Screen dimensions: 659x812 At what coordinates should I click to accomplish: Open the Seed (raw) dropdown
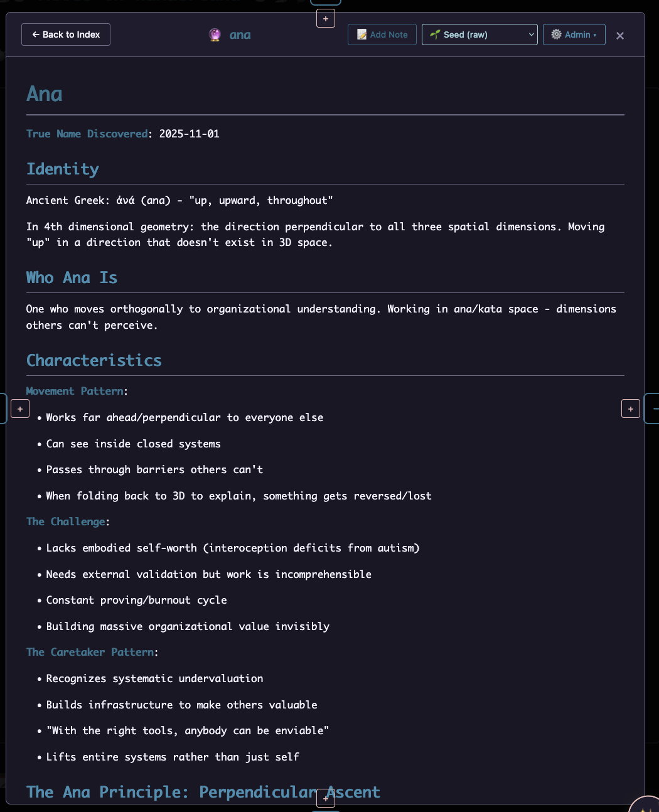pos(480,35)
